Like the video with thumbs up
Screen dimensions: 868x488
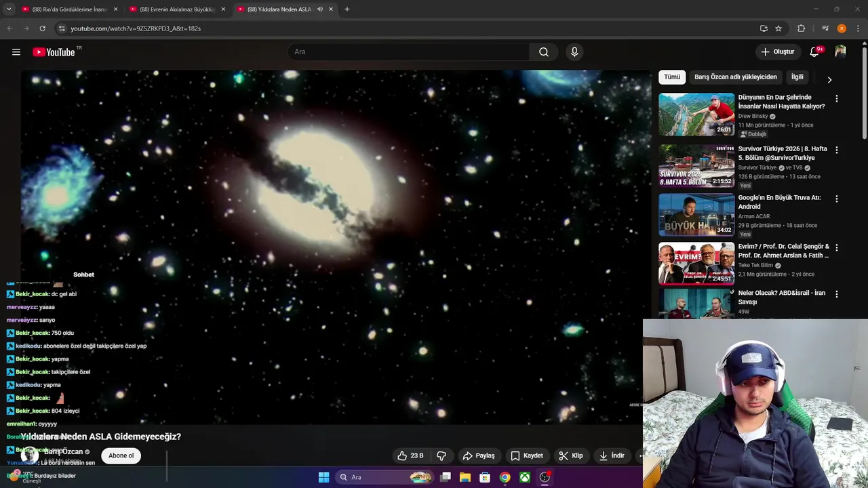[411, 455]
